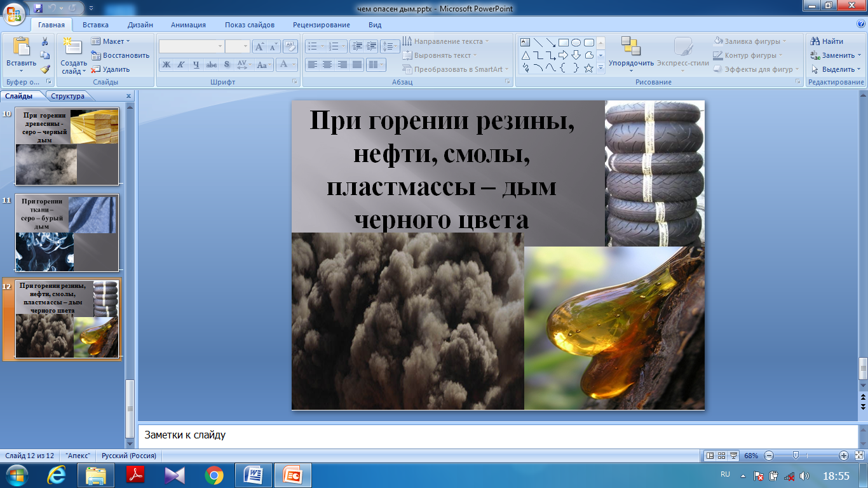Open the Шрифт dialog launcher

click(x=295, y=82)
